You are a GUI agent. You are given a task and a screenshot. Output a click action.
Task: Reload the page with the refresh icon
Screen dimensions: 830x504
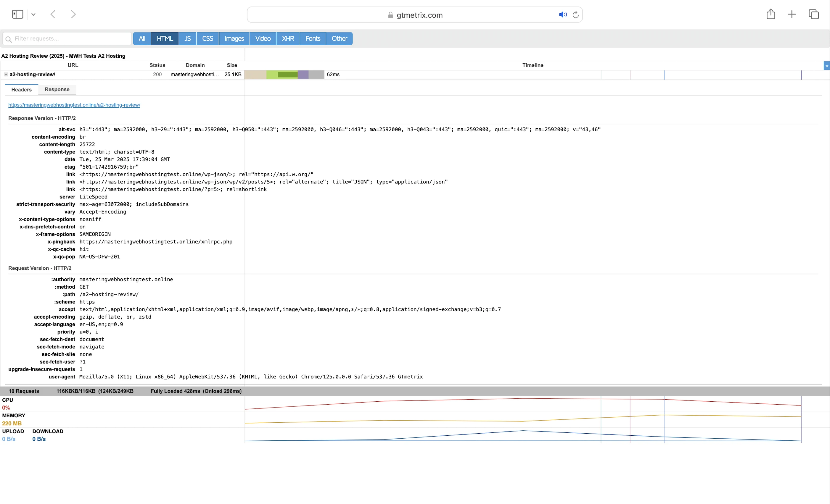(x=576, y=14)
